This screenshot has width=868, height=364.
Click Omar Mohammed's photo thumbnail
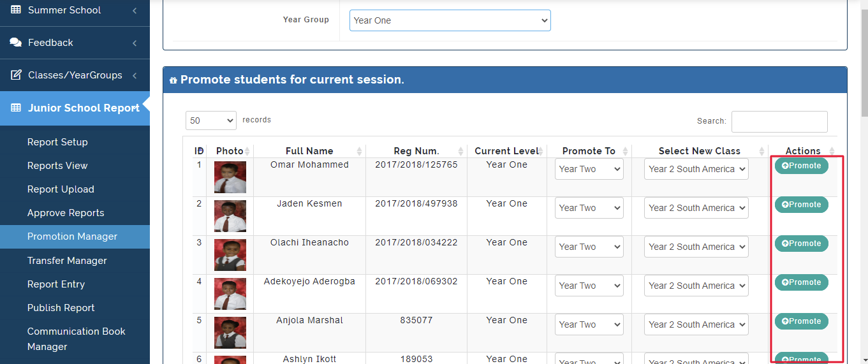(230, 177)
